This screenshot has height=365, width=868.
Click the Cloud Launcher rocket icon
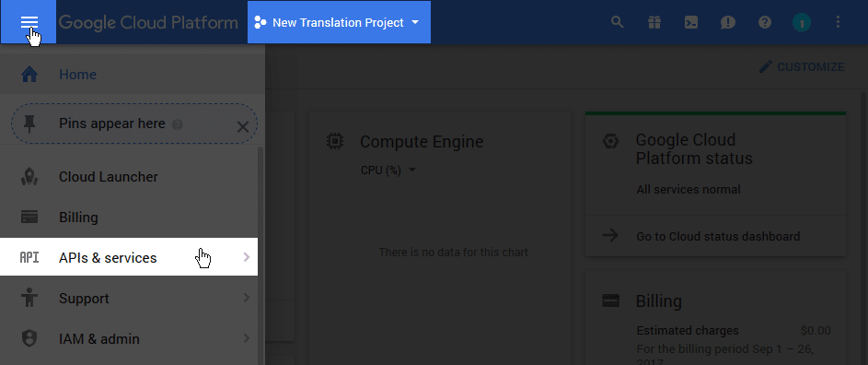(29, 177)
